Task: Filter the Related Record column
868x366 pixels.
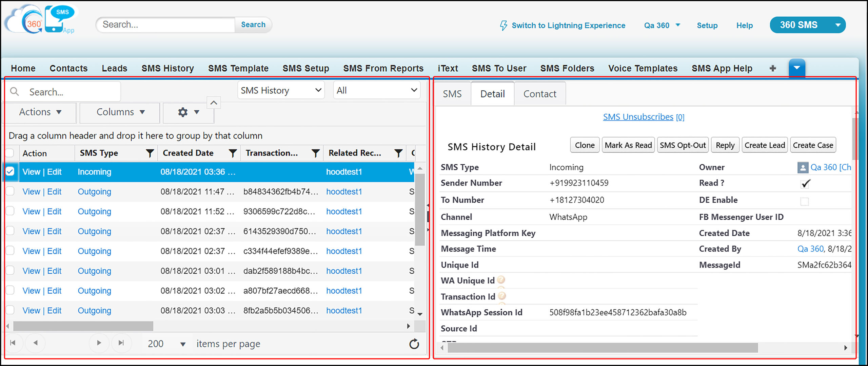Action: pos(398,153)
